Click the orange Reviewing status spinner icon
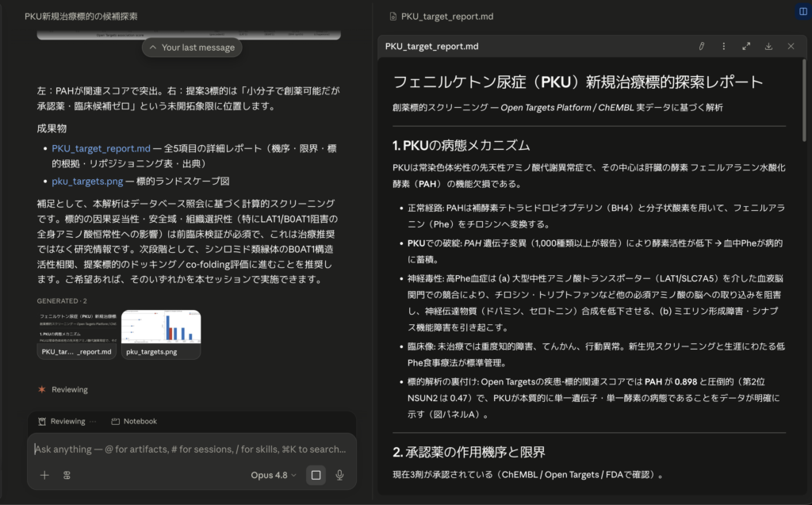 point(42,389)
